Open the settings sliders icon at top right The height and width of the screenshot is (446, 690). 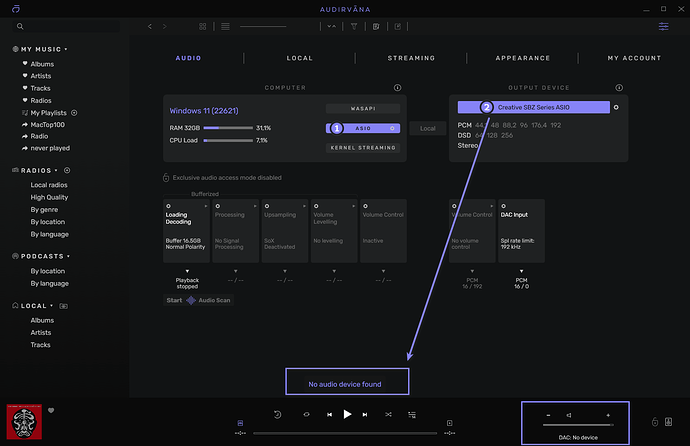coord(664,26)
